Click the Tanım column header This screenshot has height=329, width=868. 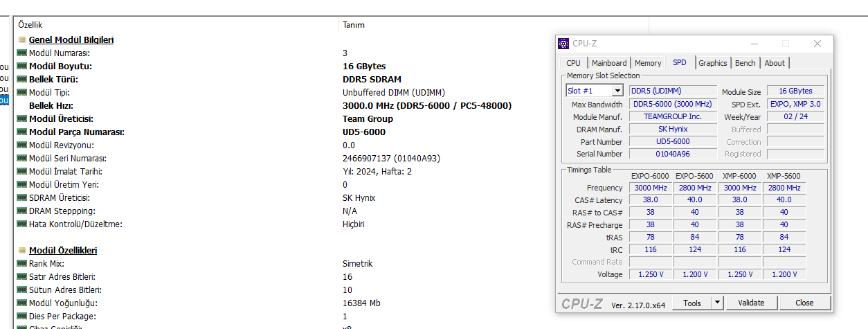493,24
